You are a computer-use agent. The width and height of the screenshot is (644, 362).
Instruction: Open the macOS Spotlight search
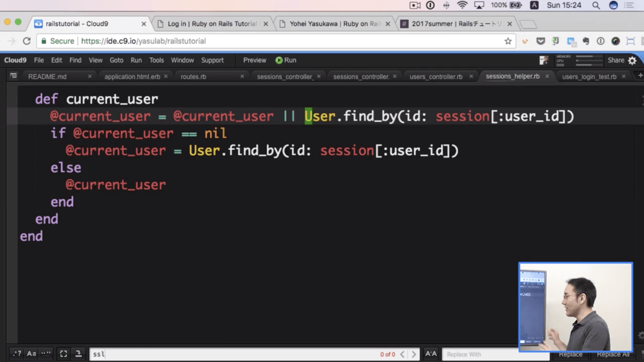(x=596, y=5)
